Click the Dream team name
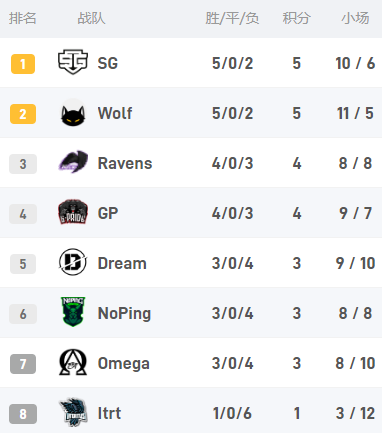The height and width of the screenshot is (433, 382). tap(122, 263)
